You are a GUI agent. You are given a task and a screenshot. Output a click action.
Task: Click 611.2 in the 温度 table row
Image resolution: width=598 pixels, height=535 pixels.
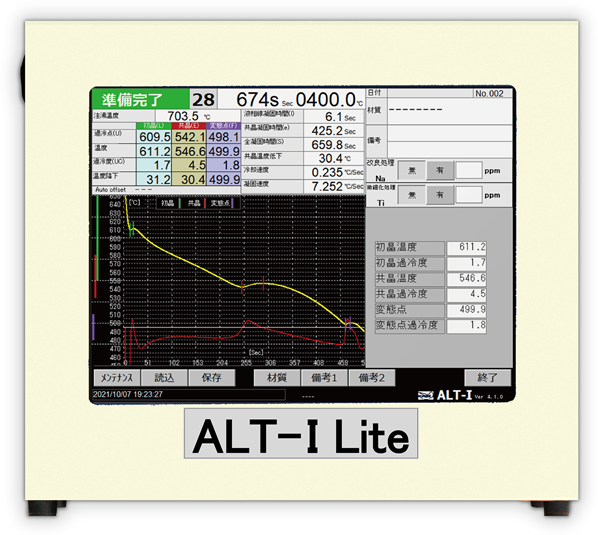point(154,151)
